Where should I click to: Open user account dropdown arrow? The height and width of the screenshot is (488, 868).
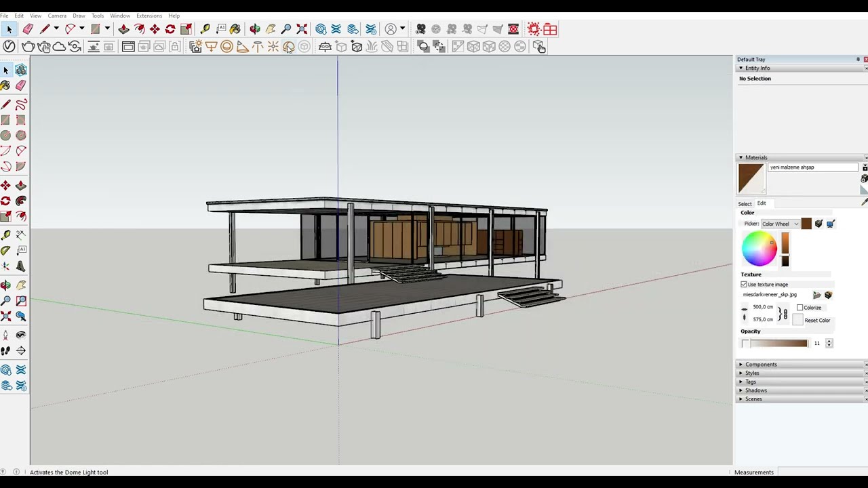402,28
